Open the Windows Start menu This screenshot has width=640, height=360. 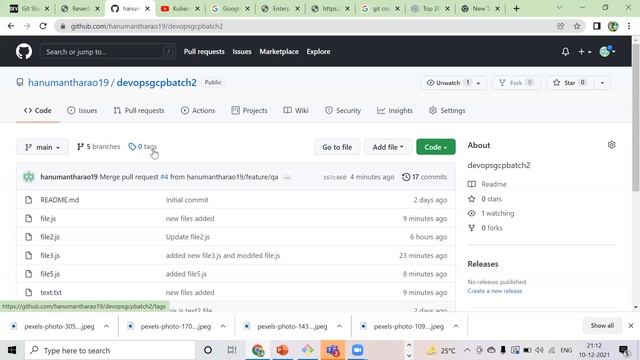point(12,350)
